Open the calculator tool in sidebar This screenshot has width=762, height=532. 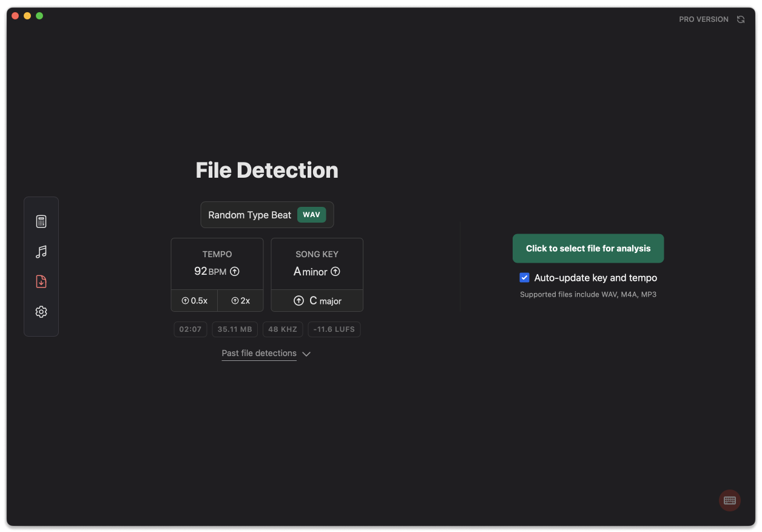[41, 221]
